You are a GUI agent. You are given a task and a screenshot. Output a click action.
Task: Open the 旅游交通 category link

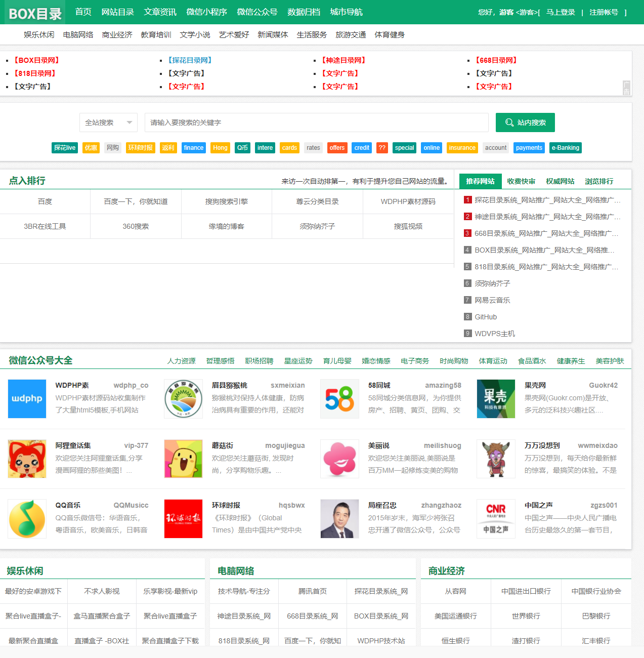coord(351,34)
